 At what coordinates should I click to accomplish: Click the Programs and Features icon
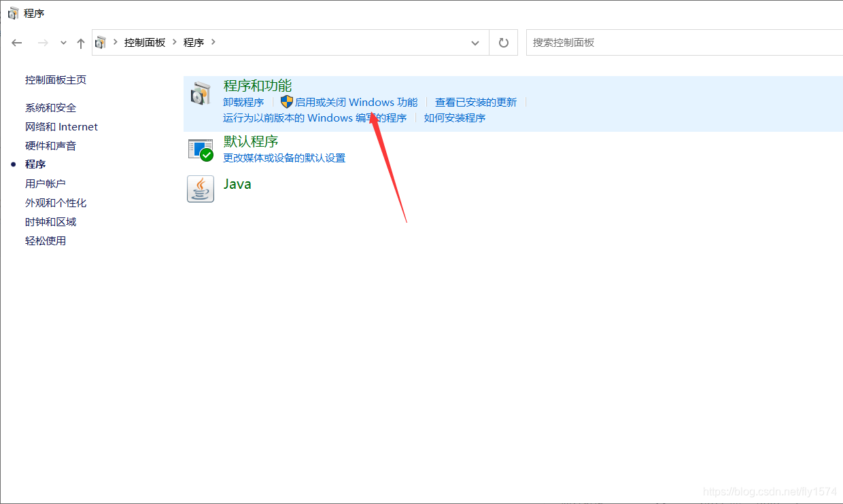coord(201,94)
